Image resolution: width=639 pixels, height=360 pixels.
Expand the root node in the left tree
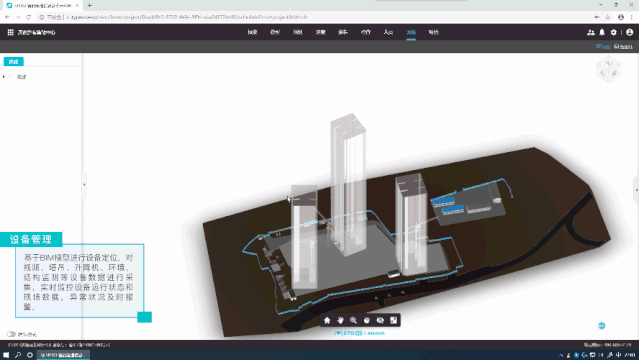(x=4, y=77)
